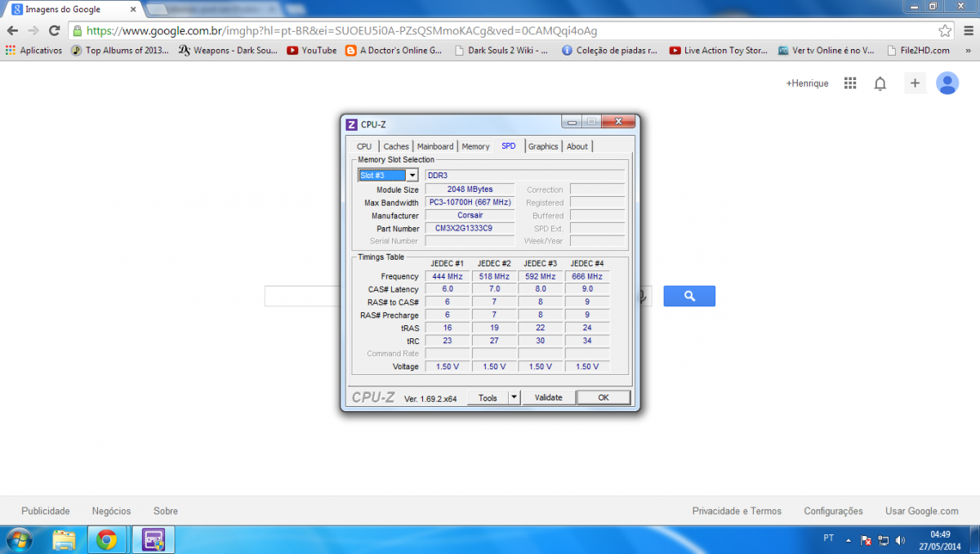Screen dimensions: 980x554
Task: Select the 666 MHz frequency cell
Action: pos(587,276)
